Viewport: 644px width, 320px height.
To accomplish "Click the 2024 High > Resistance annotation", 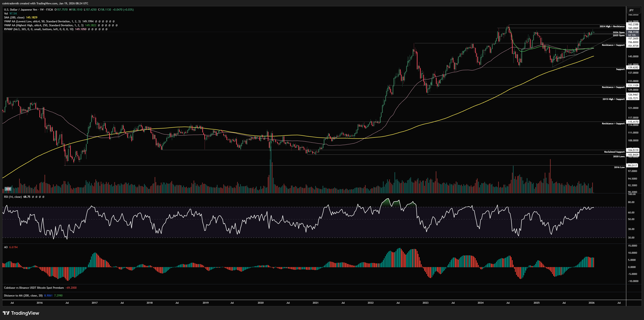I will [x=612, y=26].
